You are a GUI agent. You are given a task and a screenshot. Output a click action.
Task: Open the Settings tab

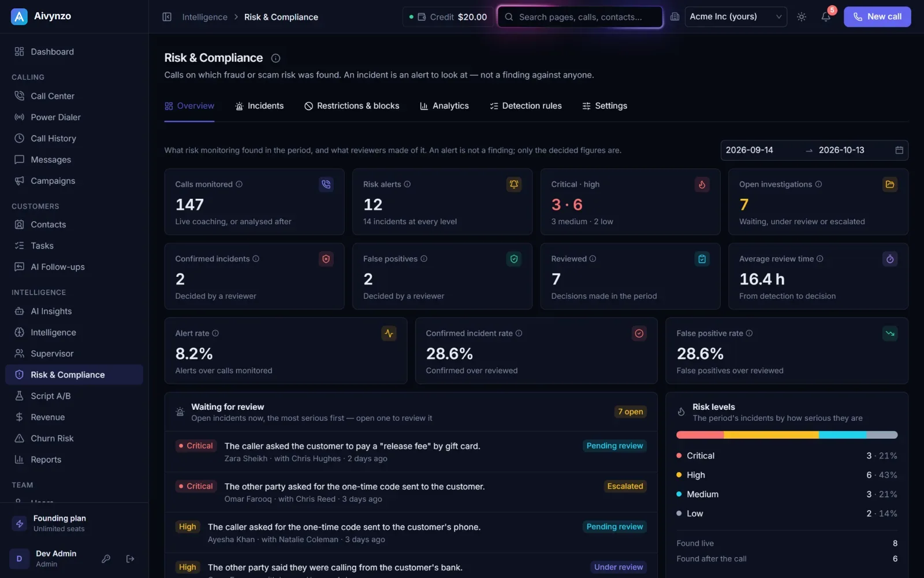pos(605,106)
